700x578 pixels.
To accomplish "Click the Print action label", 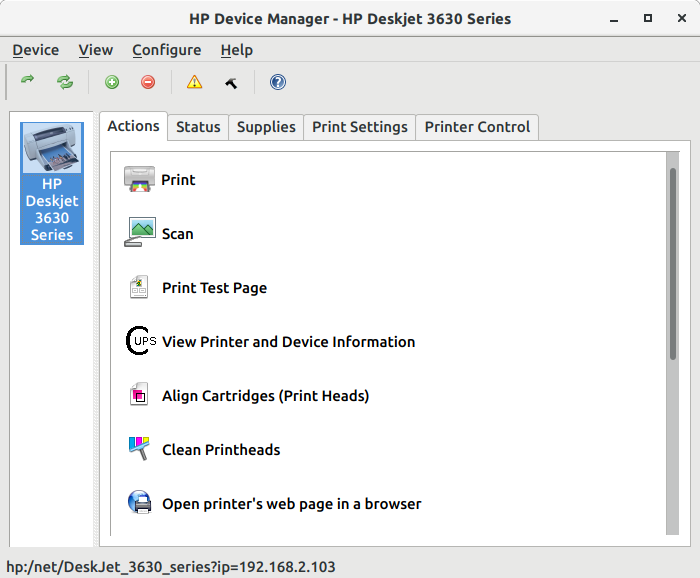I will [178, 180].
